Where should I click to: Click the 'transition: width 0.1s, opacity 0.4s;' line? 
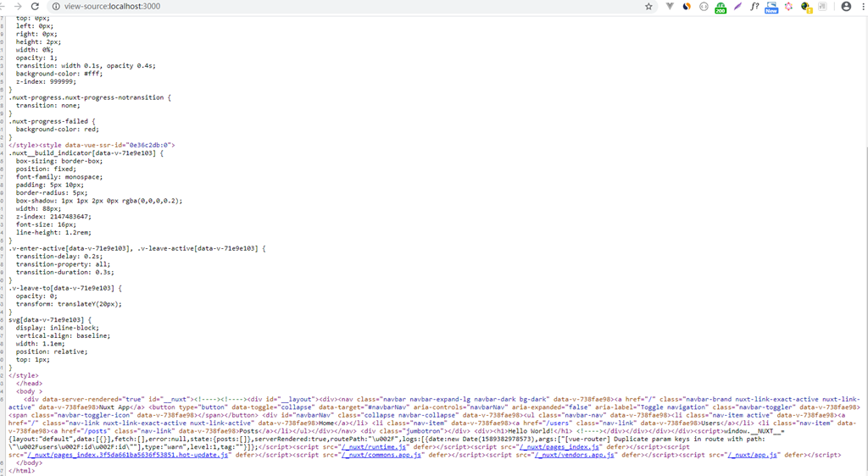click(x=86, y=65)
